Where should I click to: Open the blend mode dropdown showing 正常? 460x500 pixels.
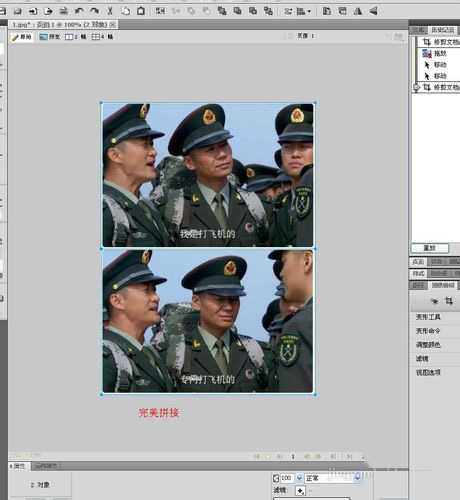pos(333,478)
